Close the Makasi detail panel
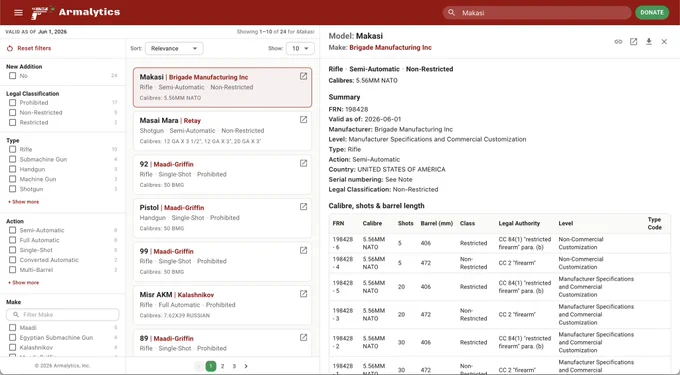 click(664, 42)
